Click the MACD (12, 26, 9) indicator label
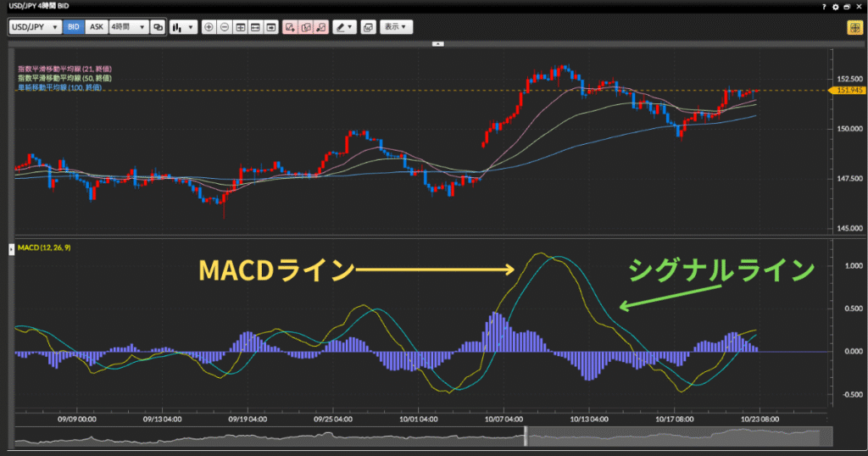868x456 pixels. 43,247
